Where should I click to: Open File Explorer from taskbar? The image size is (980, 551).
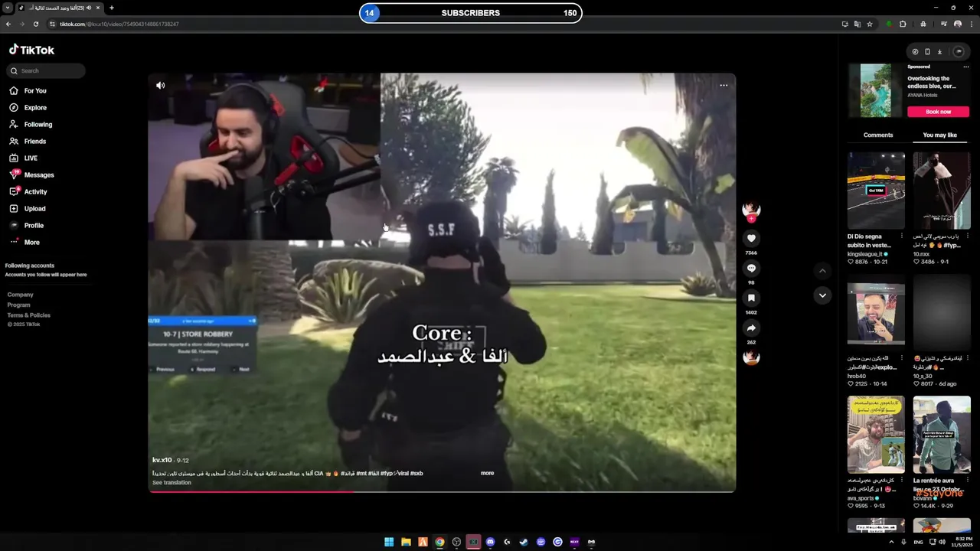click(406, 542)
